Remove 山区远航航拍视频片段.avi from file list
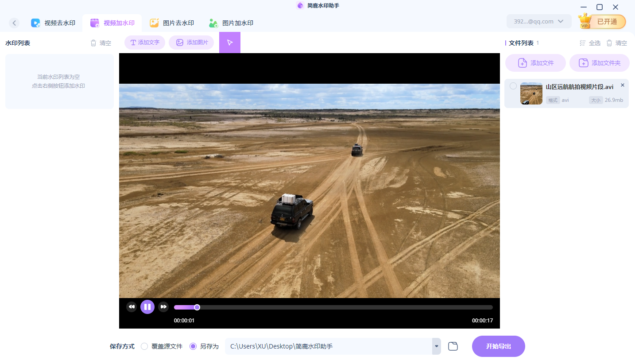 tap(622, 85)
